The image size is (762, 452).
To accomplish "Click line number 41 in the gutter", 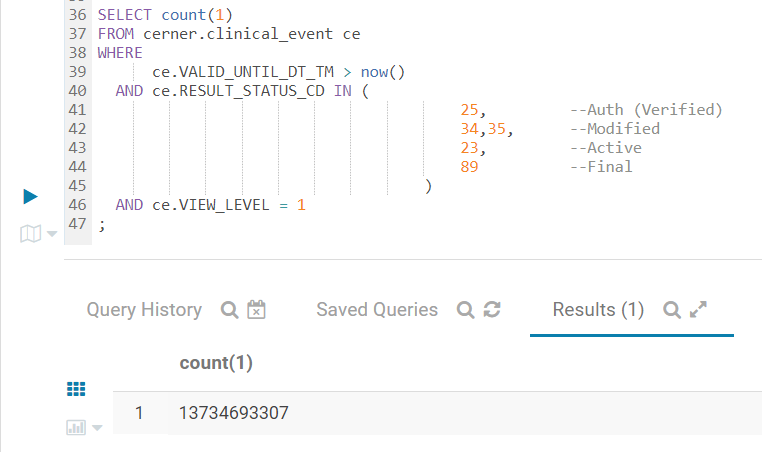I will 76,110.
